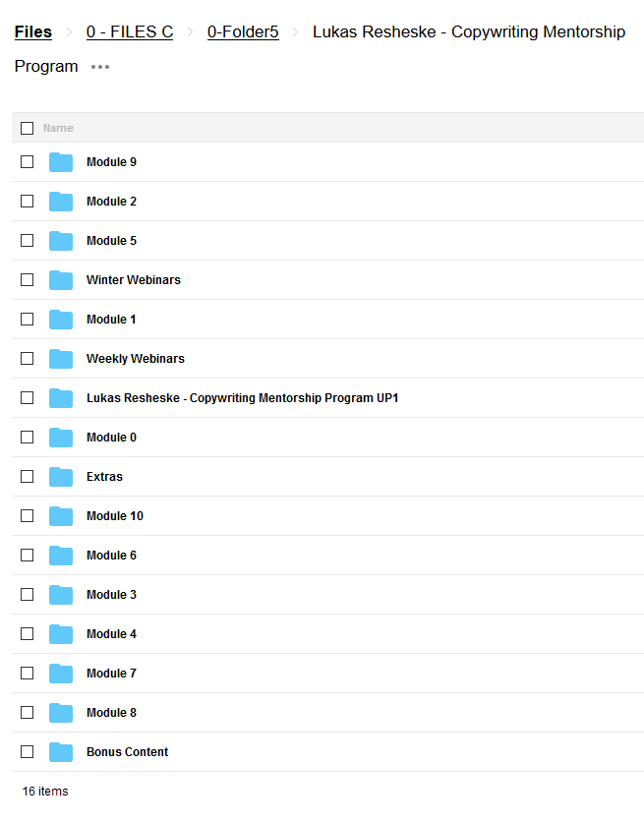Image resolution: width=644 pixels, height=823 pixels.
Task: Open the Weekly Webinars folder icon
Action: (x=61, y=359)
